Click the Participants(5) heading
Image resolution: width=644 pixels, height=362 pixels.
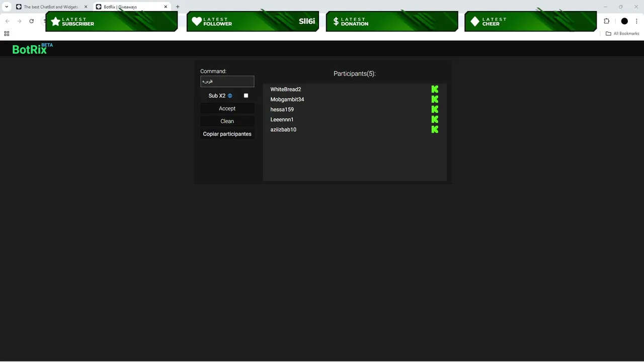(x=355, y=73)
